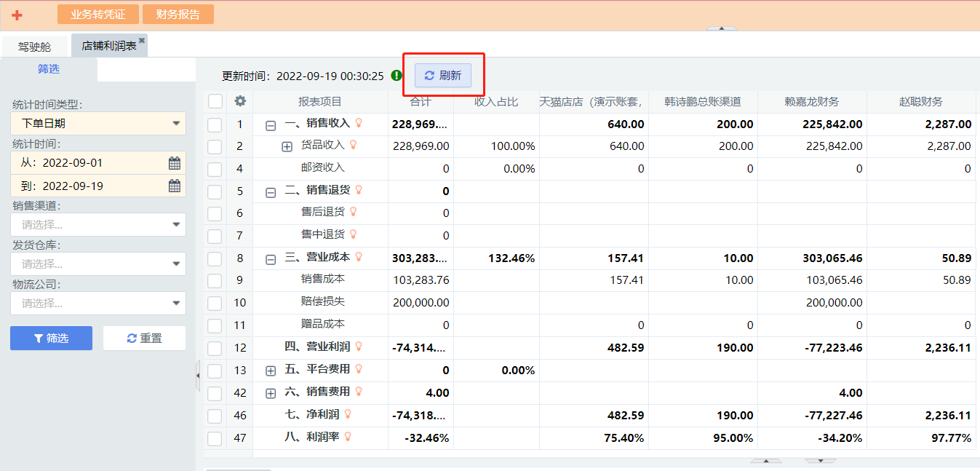Click lightbulb hint beside 营业成本
This screenshot has width=980, height=471.
pos(358,257)
